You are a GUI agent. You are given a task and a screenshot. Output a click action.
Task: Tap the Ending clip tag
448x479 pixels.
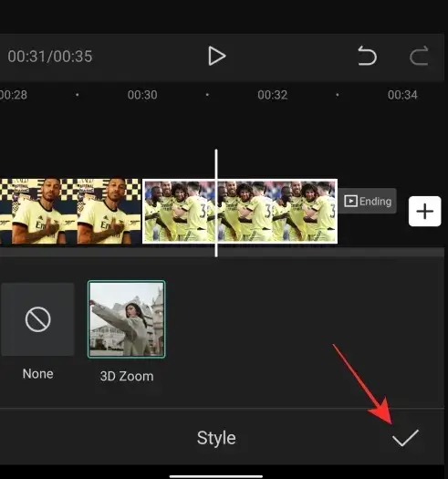point(368,201)
